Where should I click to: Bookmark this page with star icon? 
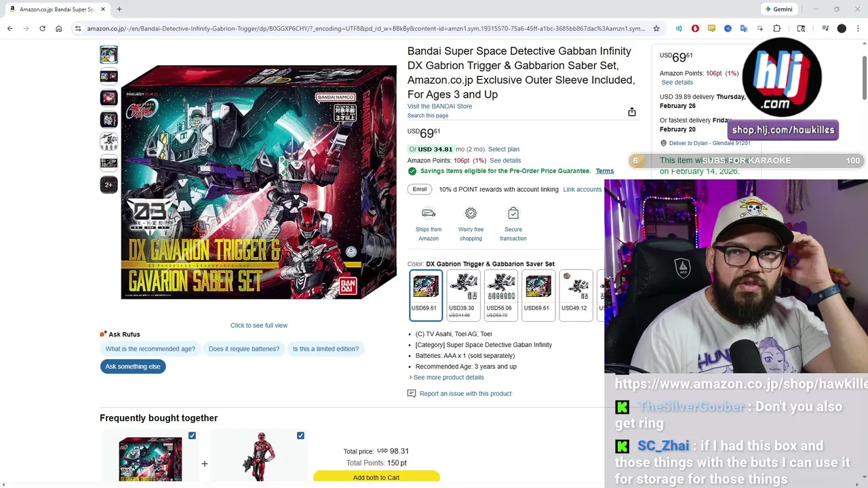[656, 28]
